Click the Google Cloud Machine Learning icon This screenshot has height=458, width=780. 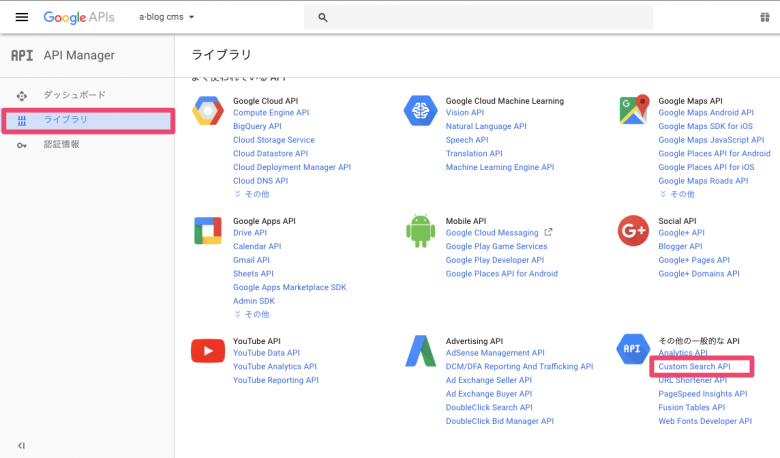(420, 110)
